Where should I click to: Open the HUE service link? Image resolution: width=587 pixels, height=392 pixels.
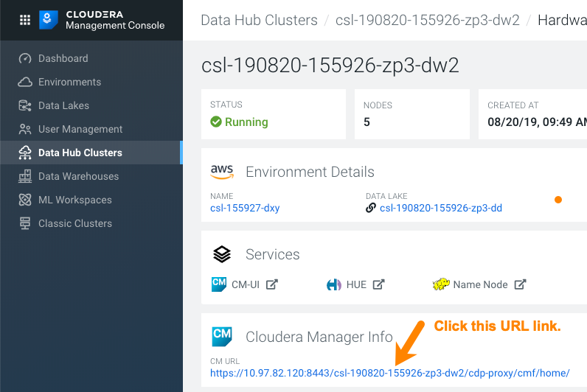[356, 284]
